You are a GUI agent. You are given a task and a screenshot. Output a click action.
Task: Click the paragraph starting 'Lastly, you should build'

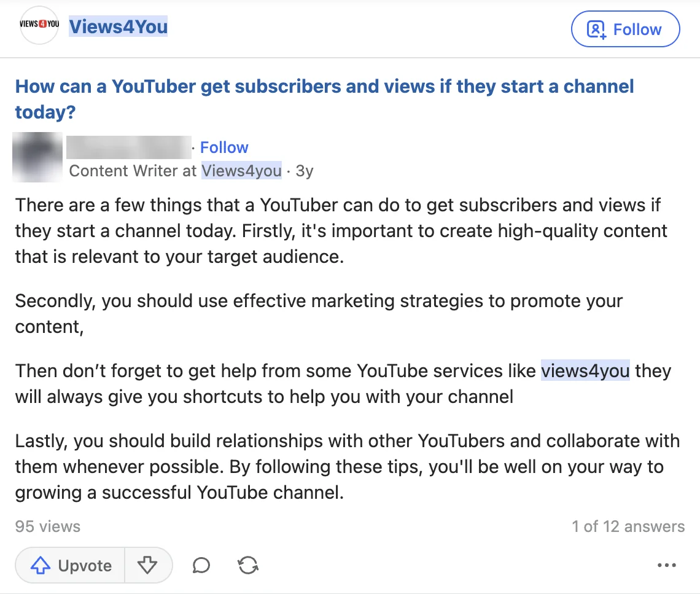348,467
